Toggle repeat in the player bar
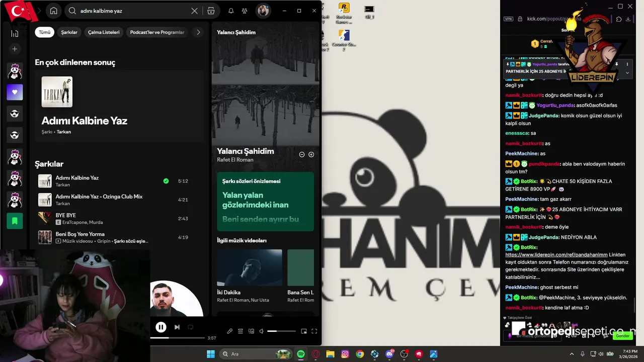 190,327
